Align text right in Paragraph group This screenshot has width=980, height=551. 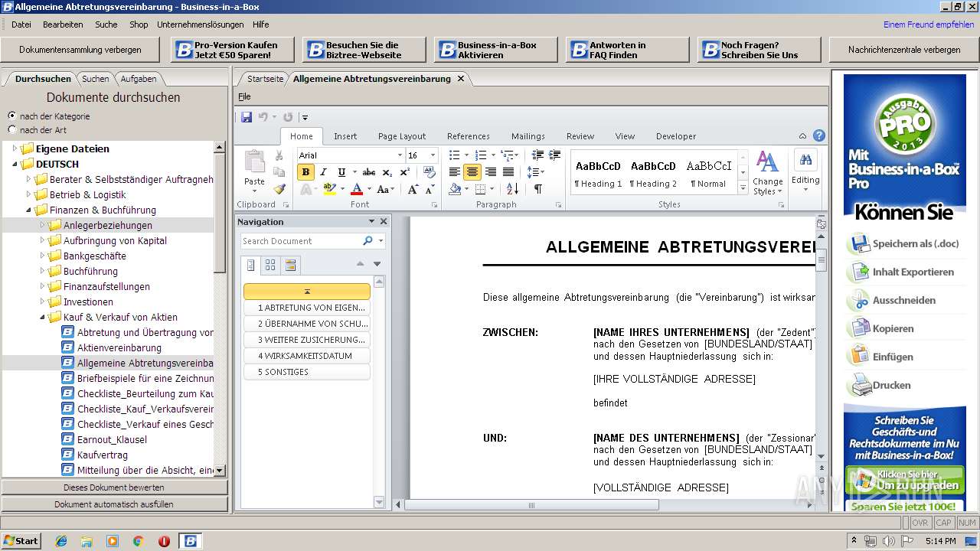[490, 172]
